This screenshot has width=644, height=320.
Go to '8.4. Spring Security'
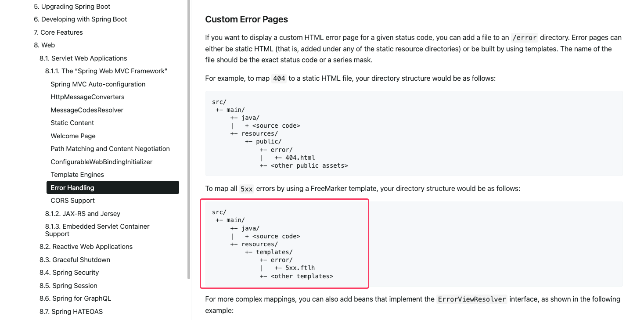(x=69, y=273)
